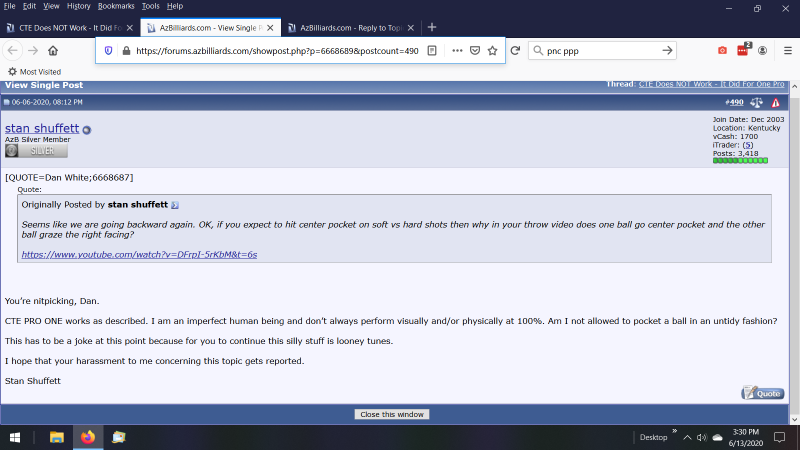Go to the Firefox home page icon

(x=52, y=50)
